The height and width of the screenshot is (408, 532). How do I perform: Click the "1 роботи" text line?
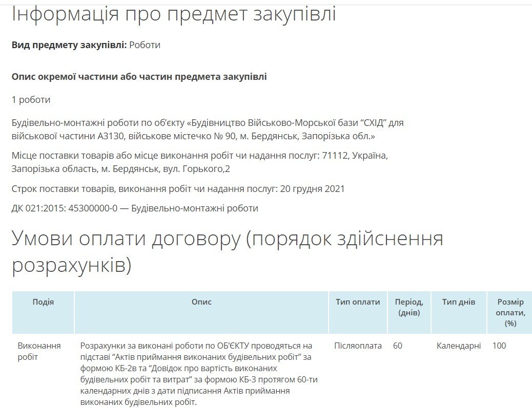[31, 100]
